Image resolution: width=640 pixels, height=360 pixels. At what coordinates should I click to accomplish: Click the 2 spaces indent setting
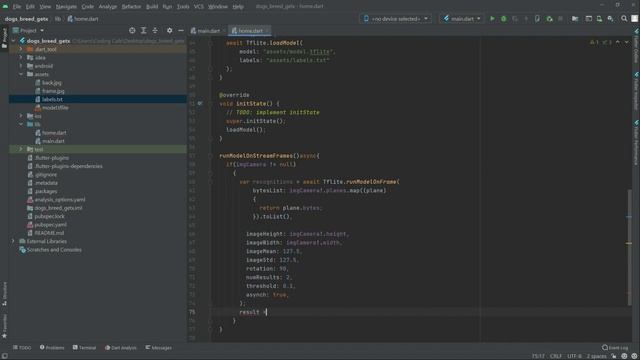tap(596, 356)
